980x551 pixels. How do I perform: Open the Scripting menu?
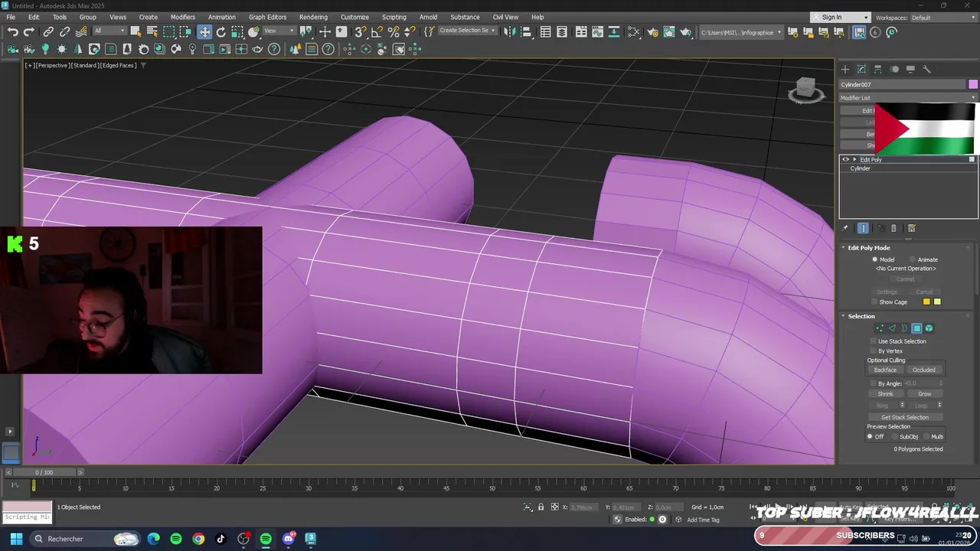[394, 17]
